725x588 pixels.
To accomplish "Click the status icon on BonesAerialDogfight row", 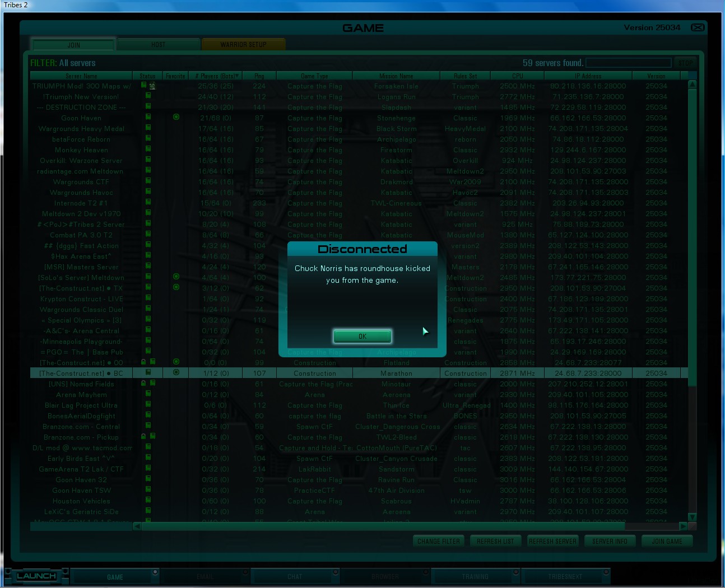I will [148, 415].
